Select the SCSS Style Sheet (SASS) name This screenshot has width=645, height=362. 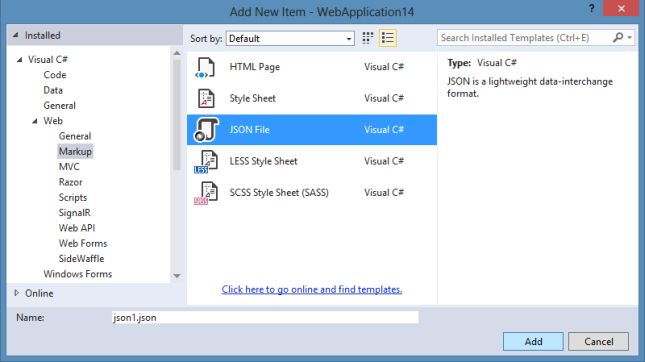coord(279,193)
